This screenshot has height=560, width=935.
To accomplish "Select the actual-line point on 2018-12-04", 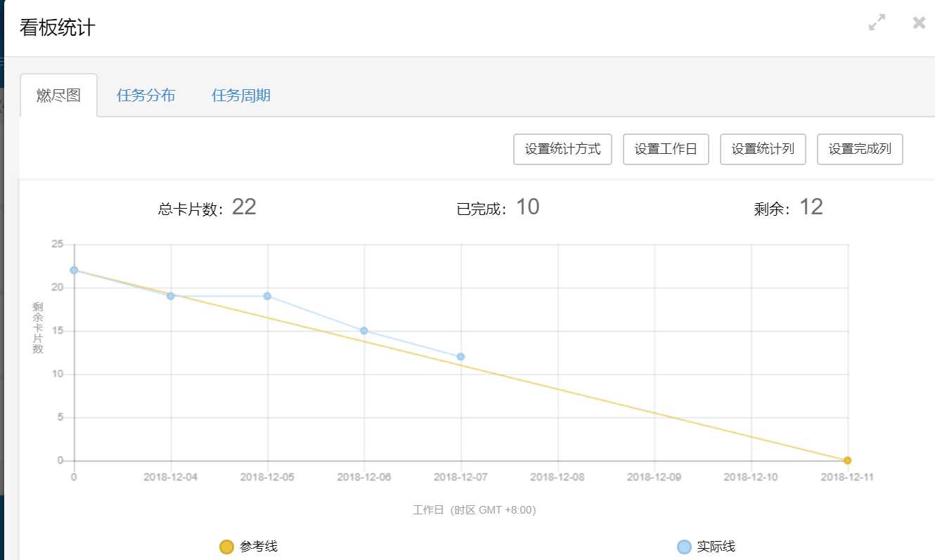I will point(170,296).
